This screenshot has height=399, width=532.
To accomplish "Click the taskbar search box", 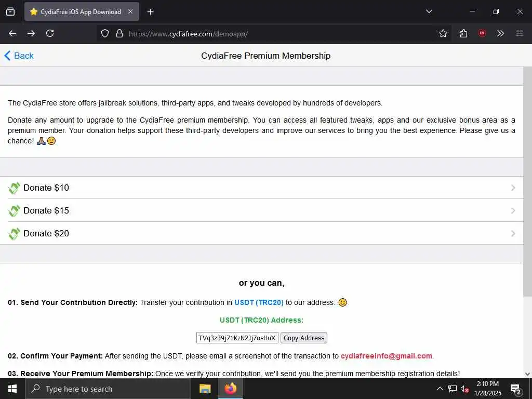I will pos(108,389).
